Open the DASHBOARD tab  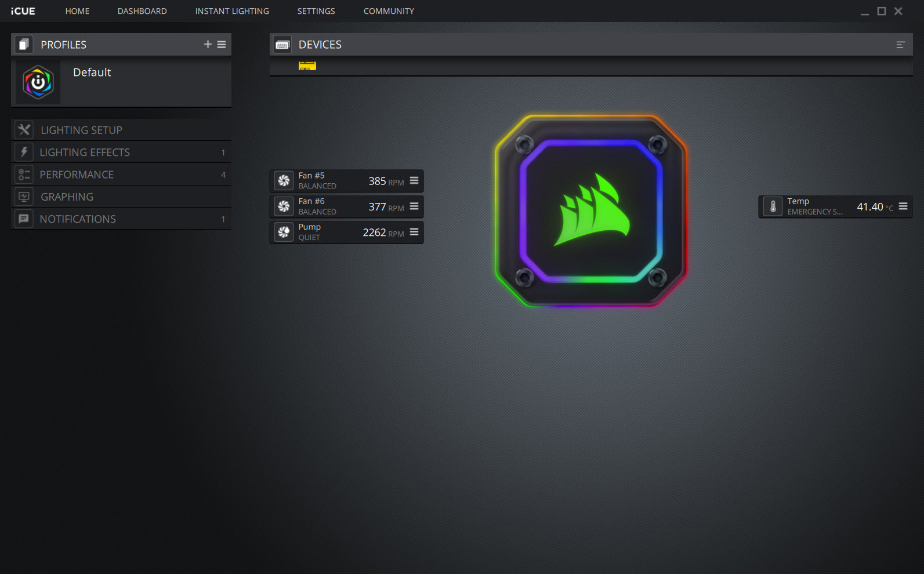coord(142,11)
